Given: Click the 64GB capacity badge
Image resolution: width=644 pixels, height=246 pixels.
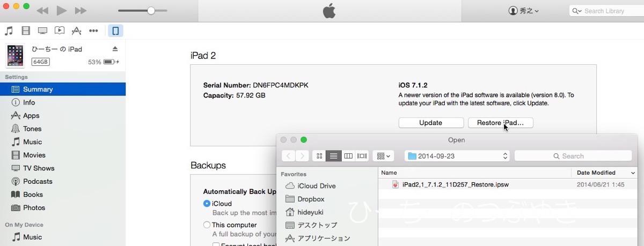Looking at the screenshot, I should tap(41, 62).
